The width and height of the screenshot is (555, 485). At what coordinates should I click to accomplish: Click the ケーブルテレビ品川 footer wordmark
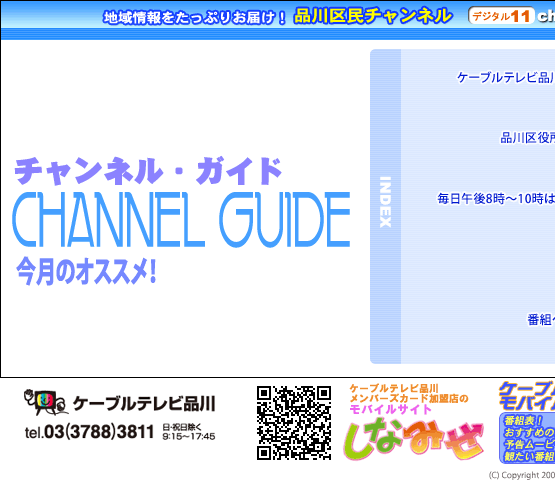coord(144,404)
